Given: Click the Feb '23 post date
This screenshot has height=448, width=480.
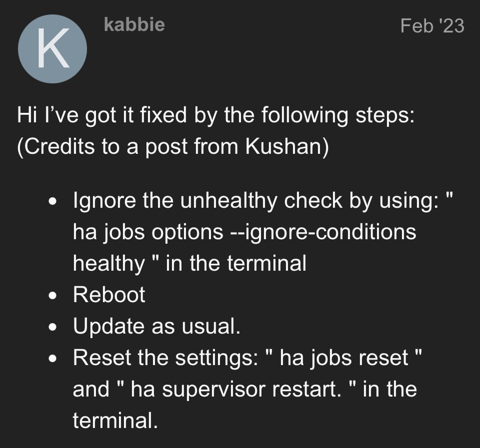Looking at the screenshot, I should pyautogui.click(x=432, y=25).
